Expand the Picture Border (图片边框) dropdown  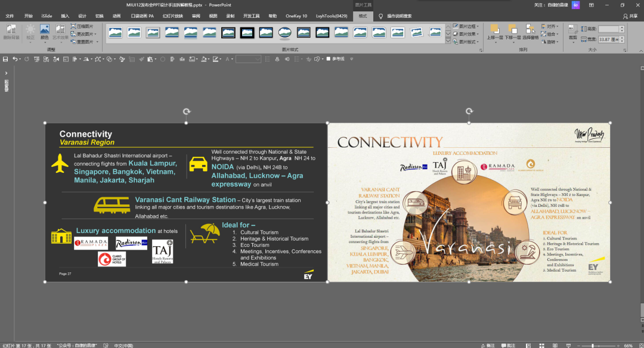(466, 26)
